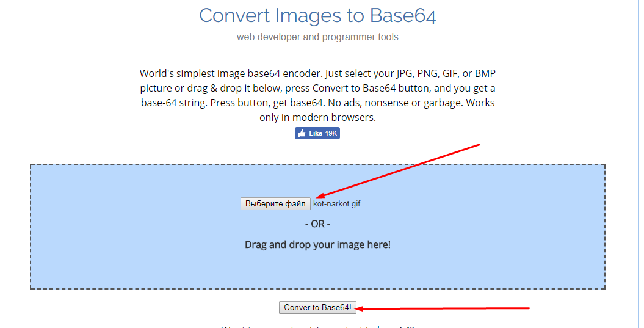Click the 'Выберите файл' file chooser button
Image resolution: width=644 pixels, height=328 pixels.
(x=275, y=204)
